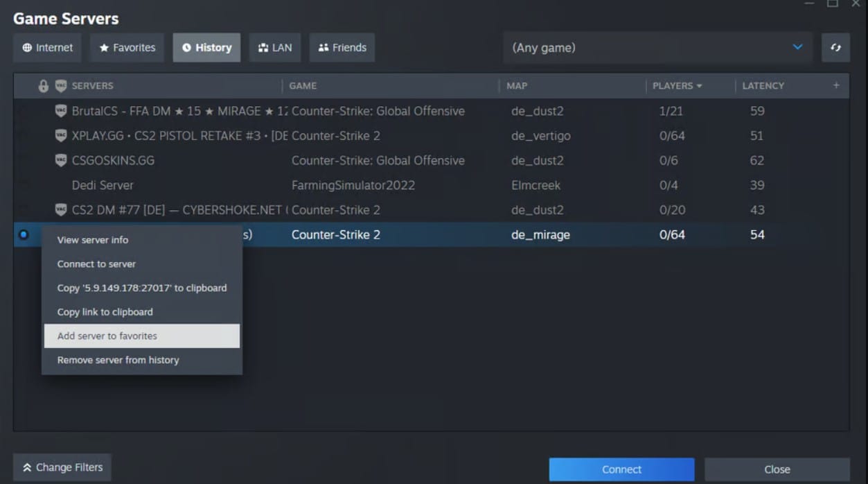
Task: Select the CS2 DM #77 CYBERSHOKE.NET row
Action: pyautogui.click(x=431, y=209)
